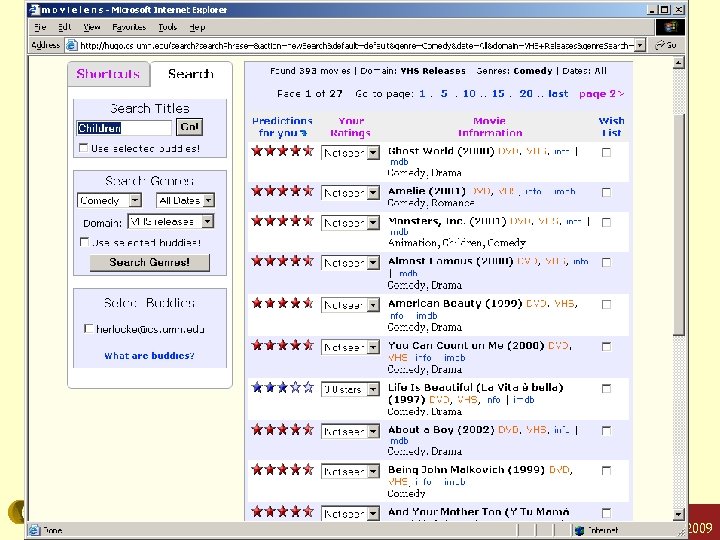Open the Favorites menu
720x540 pixels.
(x=129, y=27)
